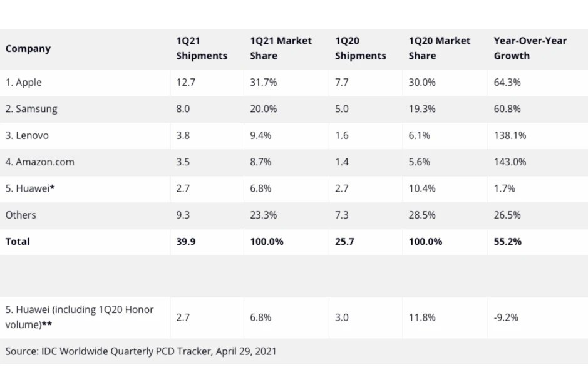
Task: Select the Lenovo row label
Action: [27, 135]
